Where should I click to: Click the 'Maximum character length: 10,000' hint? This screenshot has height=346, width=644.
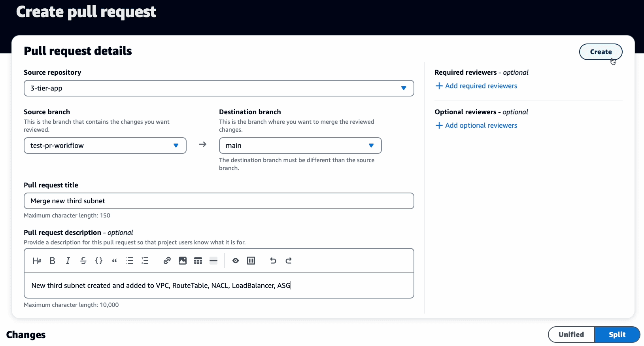tap(71, 305)
